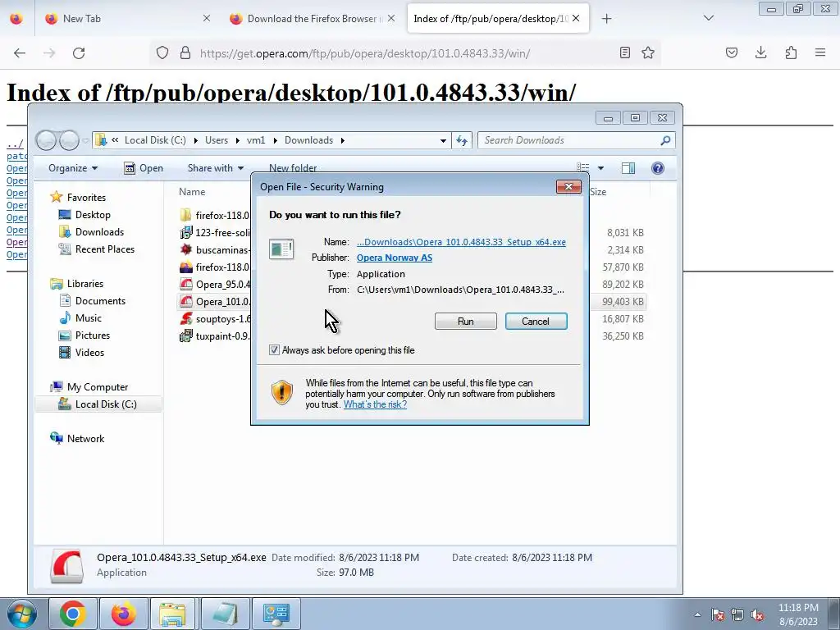Open a new Firefox tab
The height and width of the screenshot is (630, 840).
tap(606, 19)
